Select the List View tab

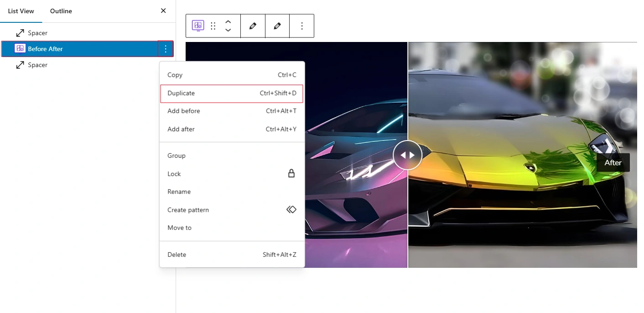pos(21,11)
